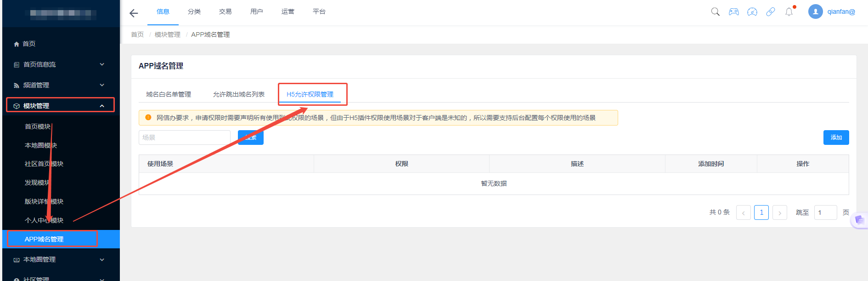Click the game controller icon

click(733, 12)
